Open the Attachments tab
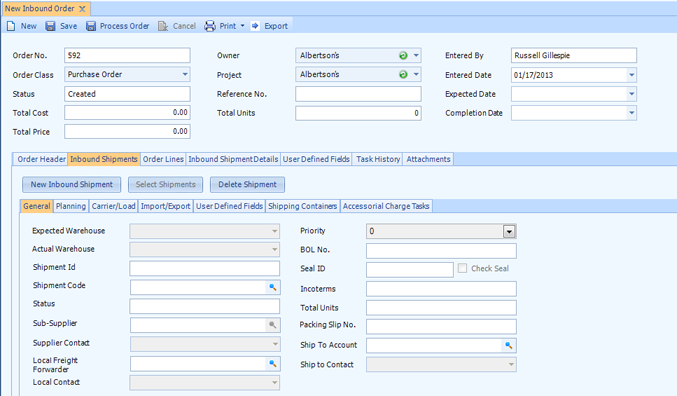677x396 pixels. coord(428,159)
